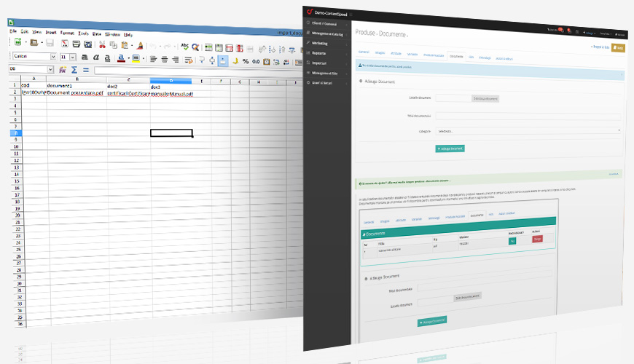Image resolution: width=634 pixels, height=364 pixels.
Task: Click the Selecteaza document file button
Action: click(485, 98)
